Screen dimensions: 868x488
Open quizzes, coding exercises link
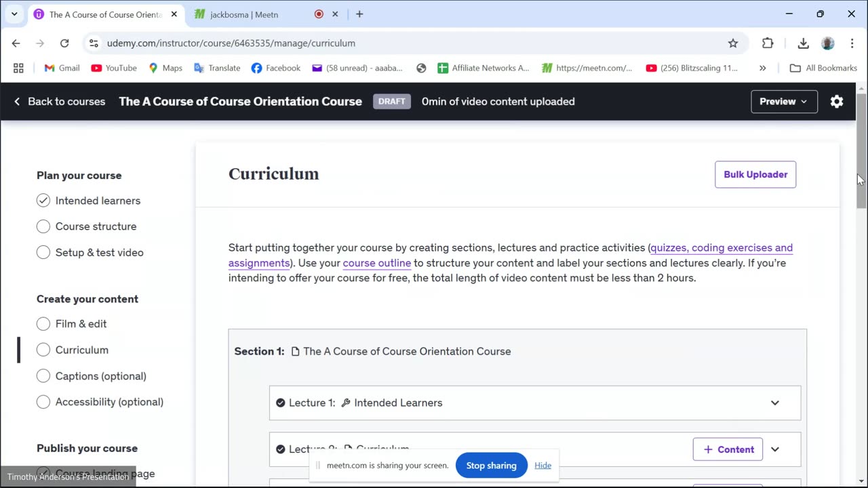pos(722,248)
